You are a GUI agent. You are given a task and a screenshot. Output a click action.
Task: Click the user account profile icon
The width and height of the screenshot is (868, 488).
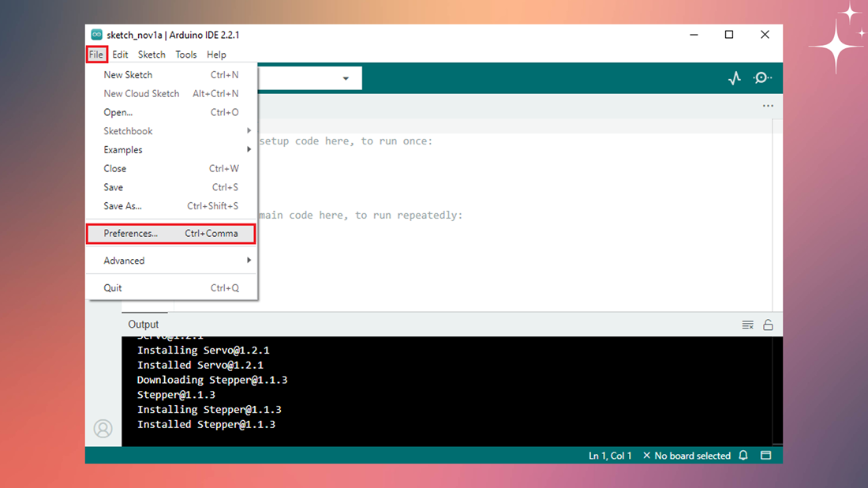coord(103,429)
